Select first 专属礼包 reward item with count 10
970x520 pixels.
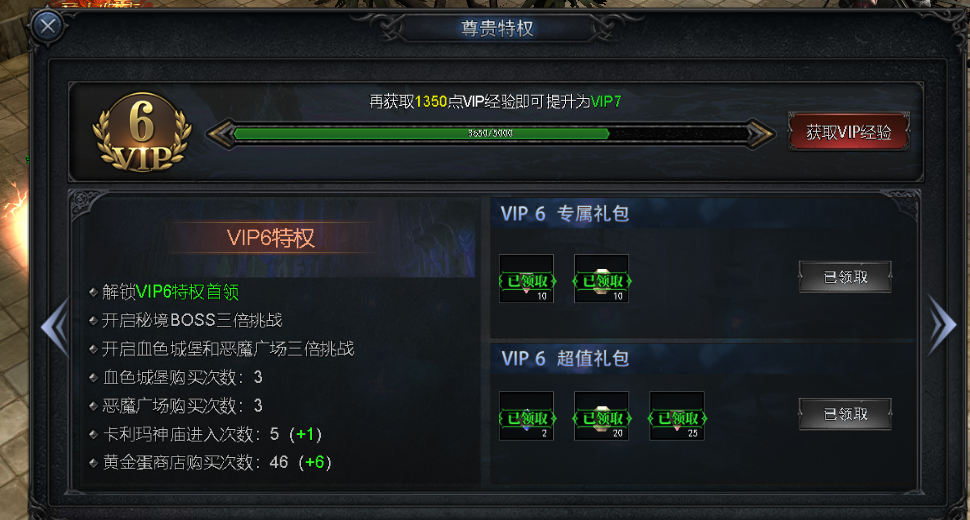[x=526, y=278]
